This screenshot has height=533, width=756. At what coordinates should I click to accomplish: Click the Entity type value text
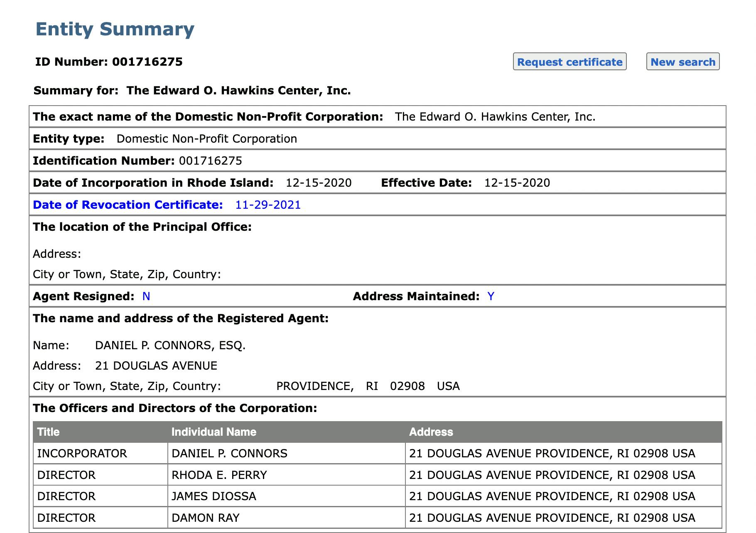pyautogui.click(x=206, y=139)
